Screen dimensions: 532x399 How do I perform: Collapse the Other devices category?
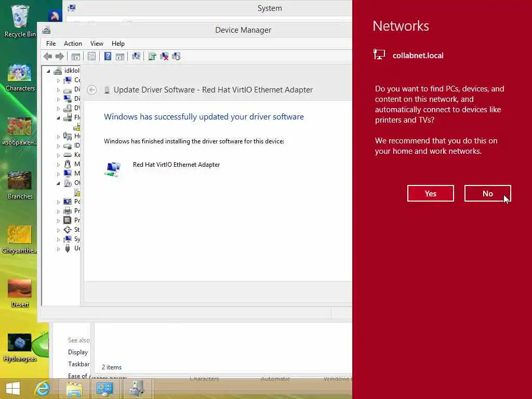tap(58, 183)
